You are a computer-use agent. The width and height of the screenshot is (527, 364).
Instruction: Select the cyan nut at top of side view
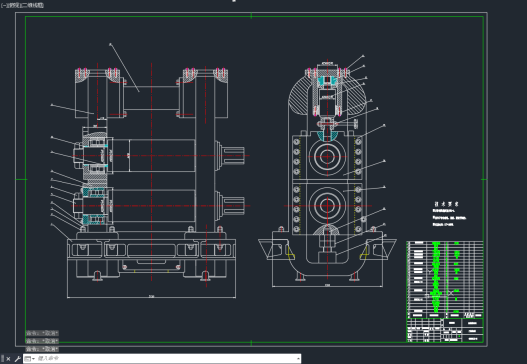tap(327, 80)
